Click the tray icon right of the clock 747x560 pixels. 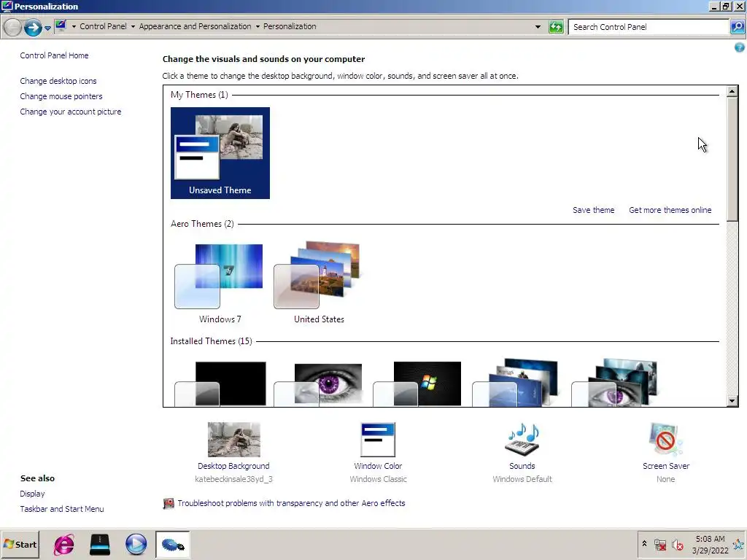tap(740, 544)
